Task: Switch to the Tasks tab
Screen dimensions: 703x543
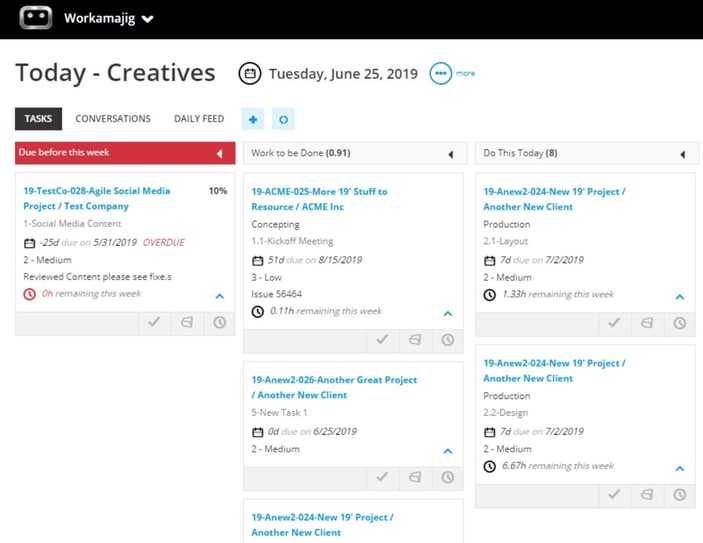Action: pyautogui.click(x=38, y=119)
